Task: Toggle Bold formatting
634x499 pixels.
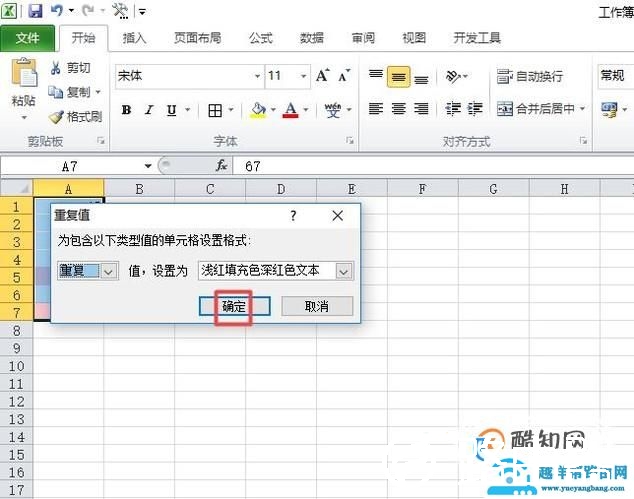Action: pyautogui.click(x=126, y=110)
